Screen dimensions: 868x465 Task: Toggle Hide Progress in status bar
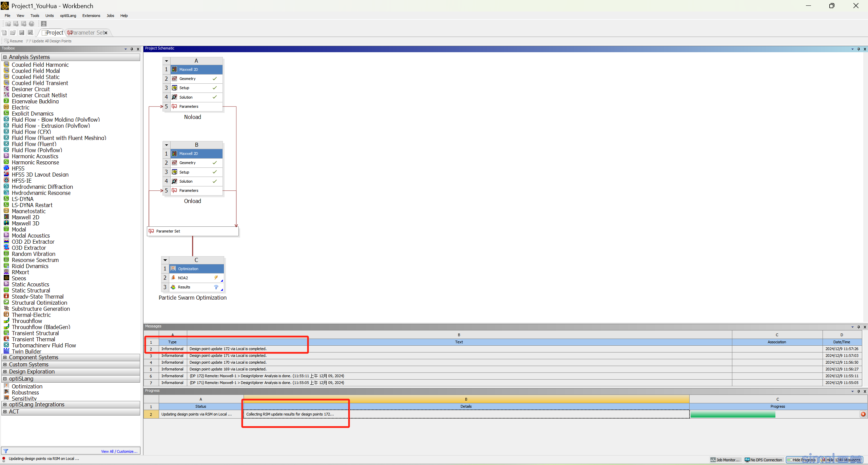(802, 460)
